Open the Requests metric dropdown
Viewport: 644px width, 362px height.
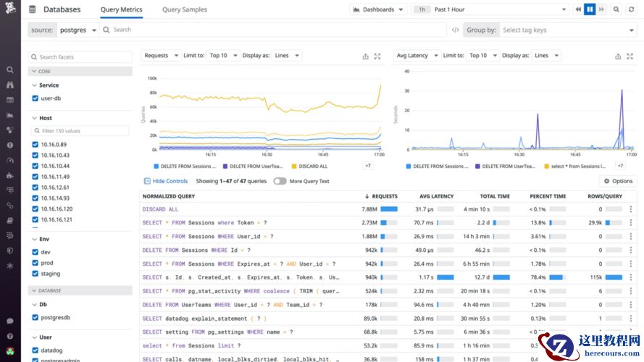[x=159, y=56]
